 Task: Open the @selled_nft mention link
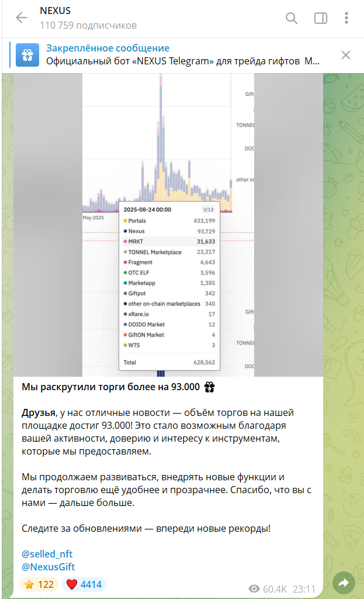47,554
